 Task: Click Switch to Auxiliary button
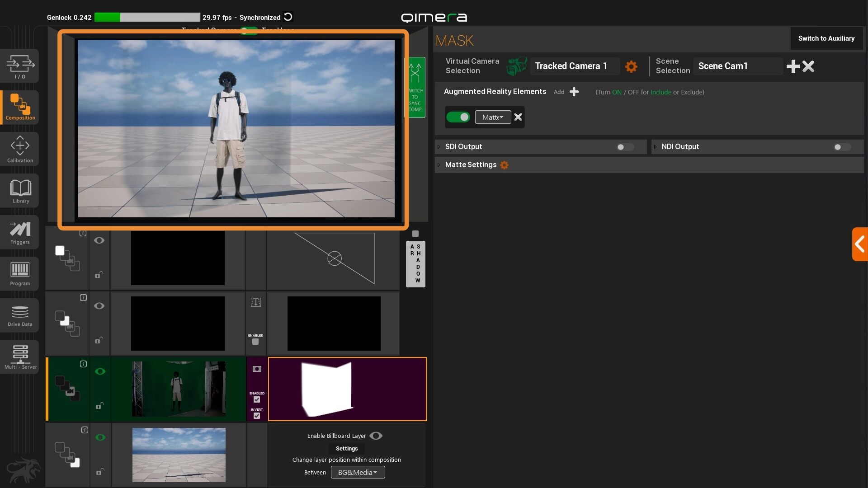pyautogui.click(x=826, y=38)
